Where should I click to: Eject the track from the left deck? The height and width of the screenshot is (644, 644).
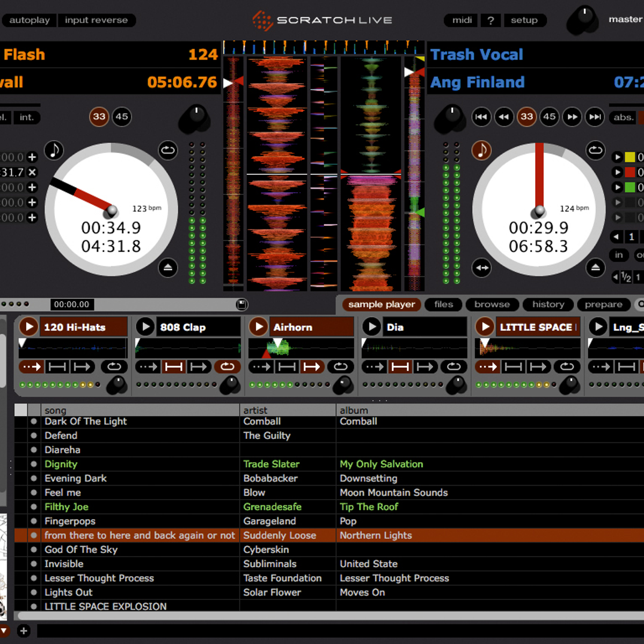point(168,267)
